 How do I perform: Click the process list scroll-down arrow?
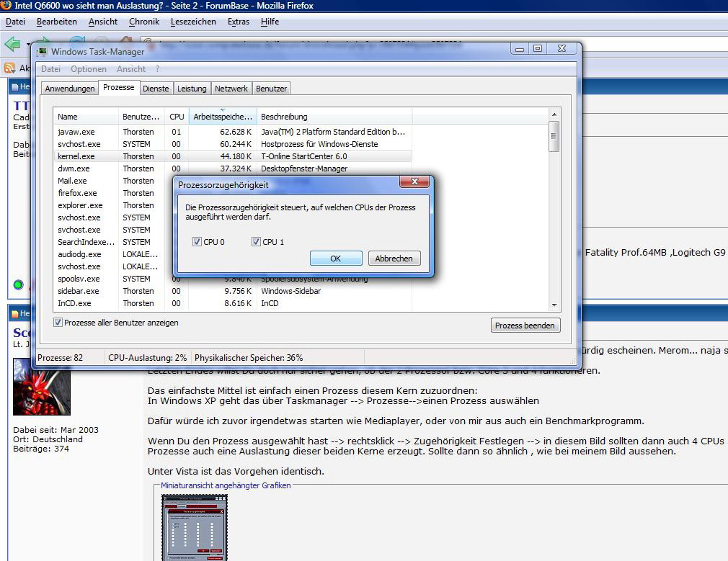click(554, 305)
